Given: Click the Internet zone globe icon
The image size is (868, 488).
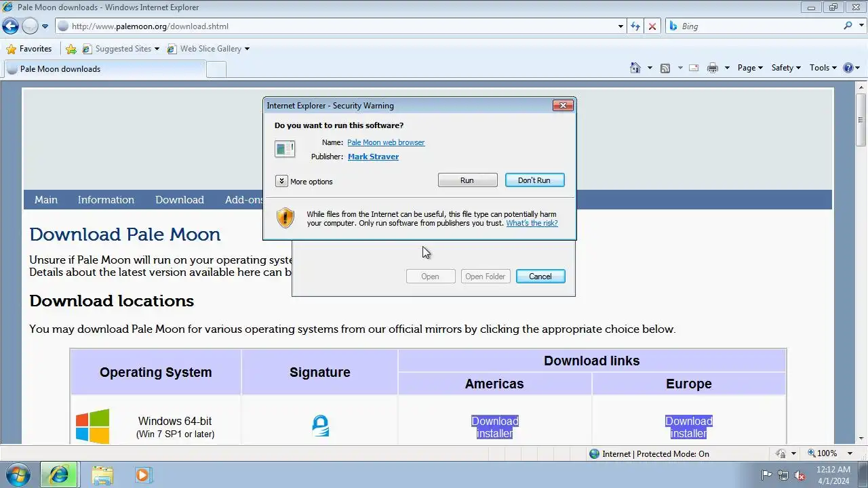Looking at the screenshot, I should [x=595, y=454].
